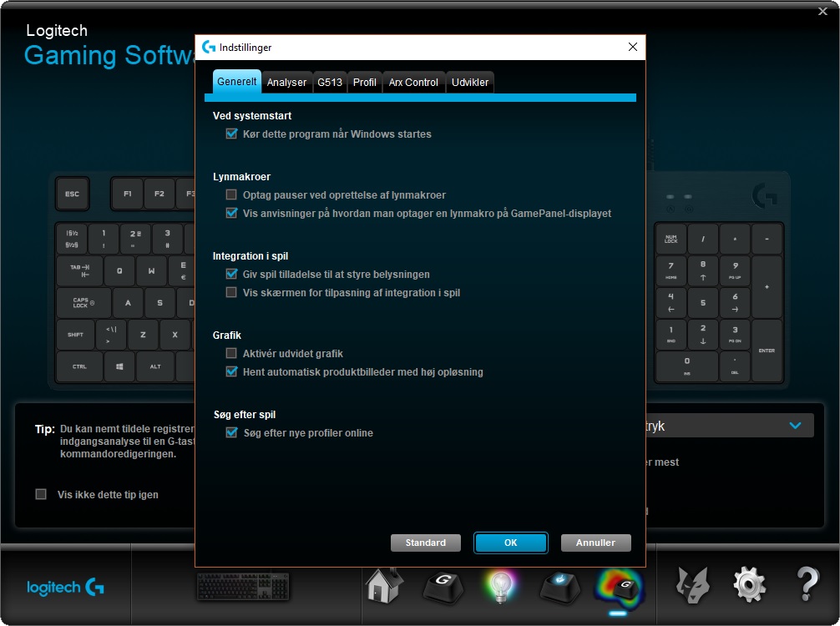Check 'Vis ikke dette tip igen'
This screenshot has height=626, width=840.
(x=41, y=494)
